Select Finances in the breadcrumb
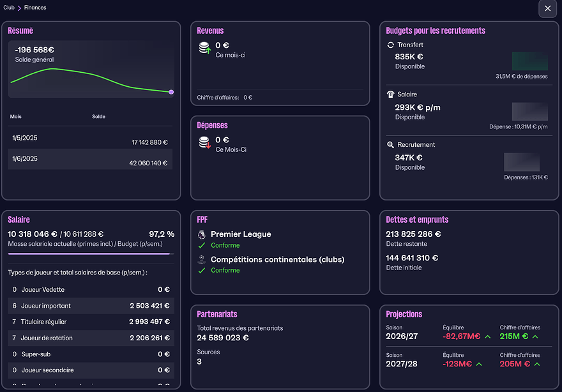The image size is (562, 392). (x=35, y=8)
